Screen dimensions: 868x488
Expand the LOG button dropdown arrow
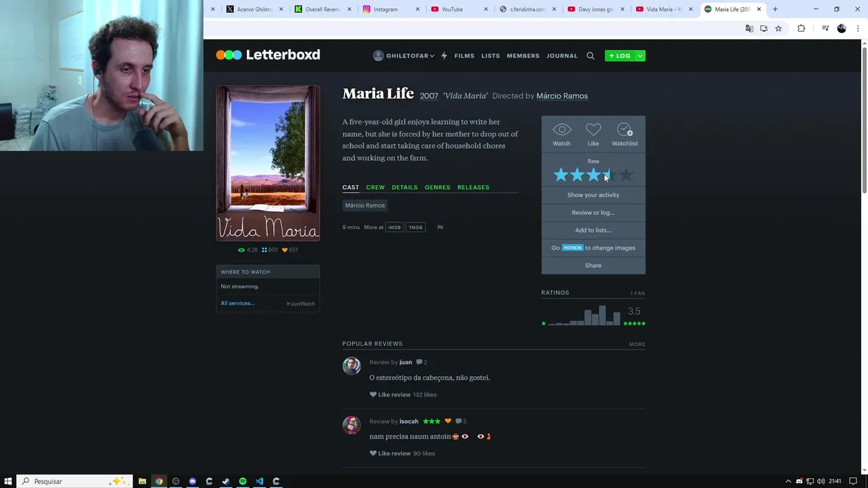click(639, 56)
